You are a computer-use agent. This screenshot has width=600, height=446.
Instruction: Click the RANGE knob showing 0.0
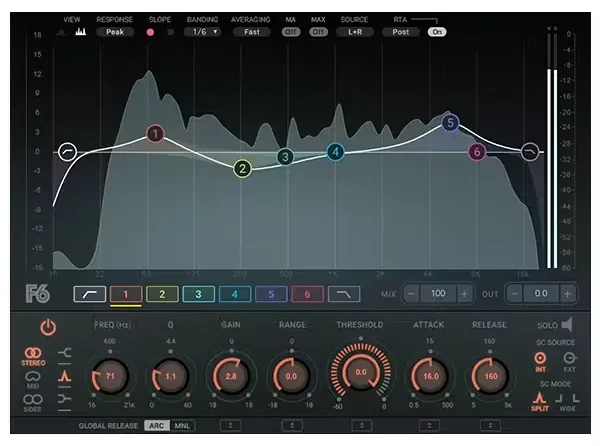coord(291,376)
